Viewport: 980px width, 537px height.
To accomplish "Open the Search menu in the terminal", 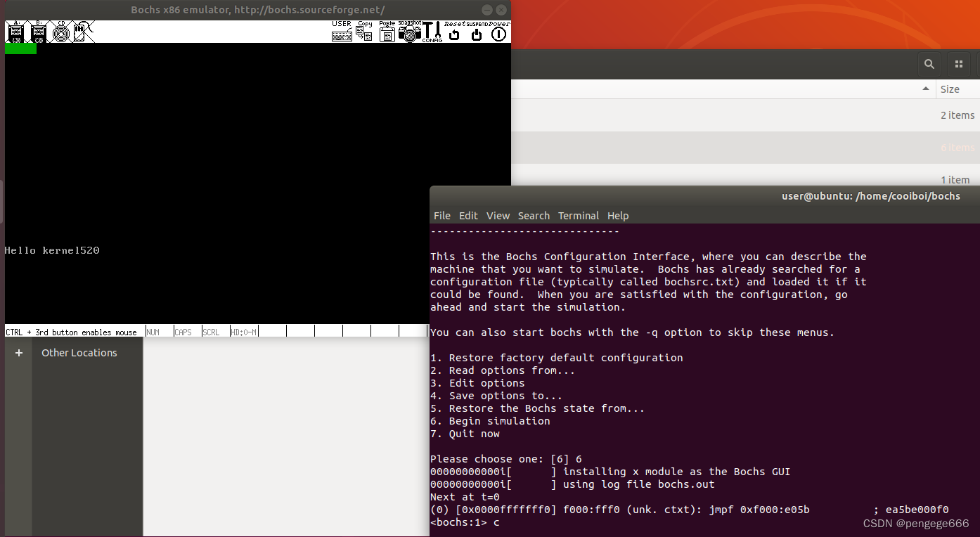I will click(x=534, y=216).
